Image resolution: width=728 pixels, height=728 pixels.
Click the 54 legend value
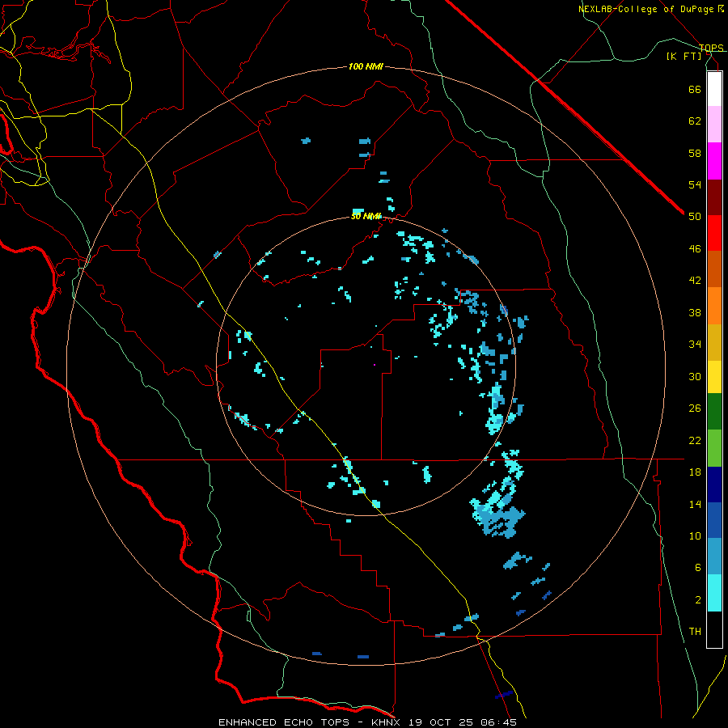[x=695, y=184]
